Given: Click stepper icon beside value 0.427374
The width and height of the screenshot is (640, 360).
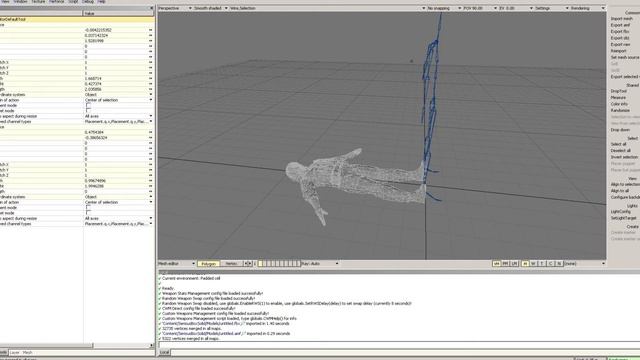Looking at the screenshot, I should (151, 84).
